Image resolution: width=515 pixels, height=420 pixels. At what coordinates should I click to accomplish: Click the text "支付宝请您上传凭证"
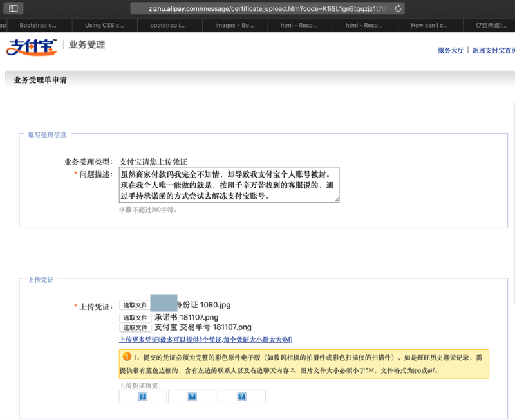click(x=153, y=162)
